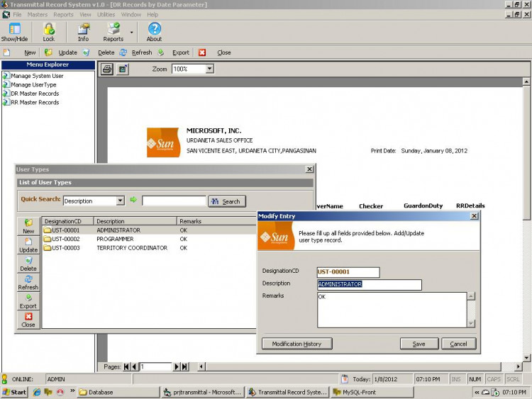Image resolution: width=532 pixels, height=399 pixels.
Task: Click the PROGRAMMER description cell
Action: click(x=116, y=239)
